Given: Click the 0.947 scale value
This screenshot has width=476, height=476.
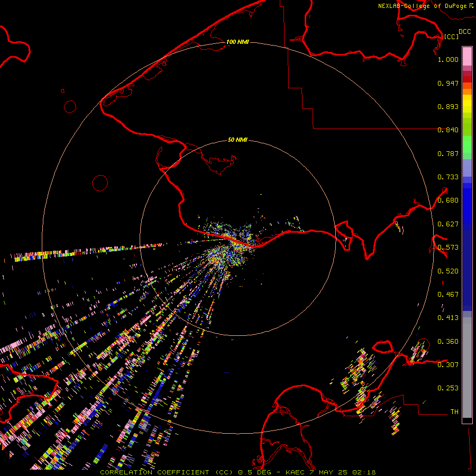Looking at the screenshot, I should [448, 83].
